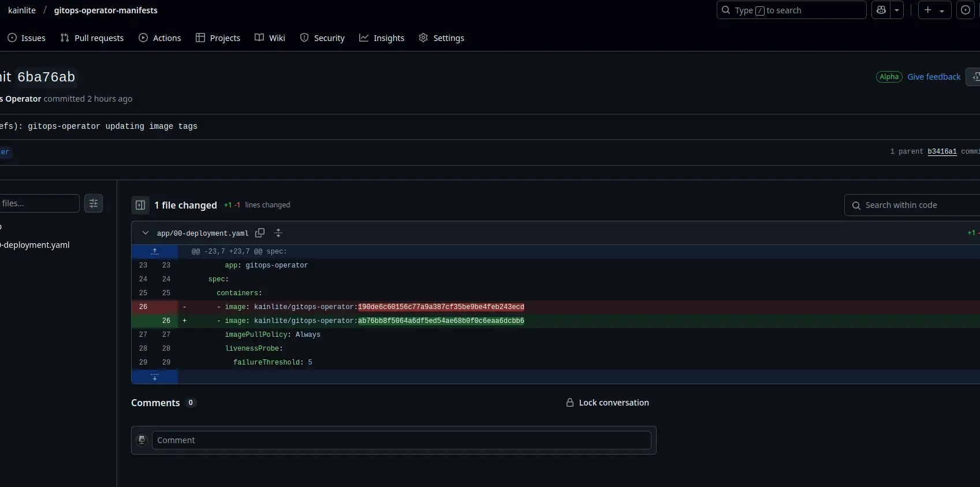Click line number 26 of removed line
Screen dimensions: 980x487
(x=143, y=307)
